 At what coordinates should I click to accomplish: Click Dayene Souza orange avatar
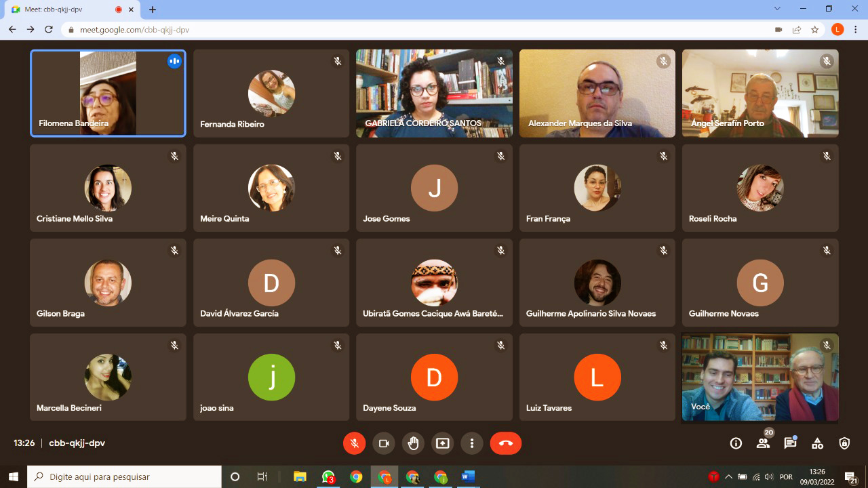tap(434, 378)
